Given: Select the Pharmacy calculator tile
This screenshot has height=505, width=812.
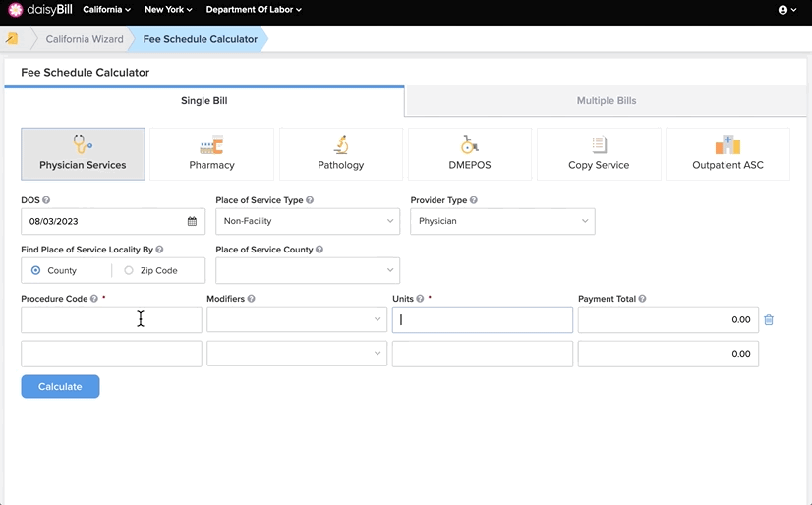Looking at the screenshot, I should coord(211,154).
